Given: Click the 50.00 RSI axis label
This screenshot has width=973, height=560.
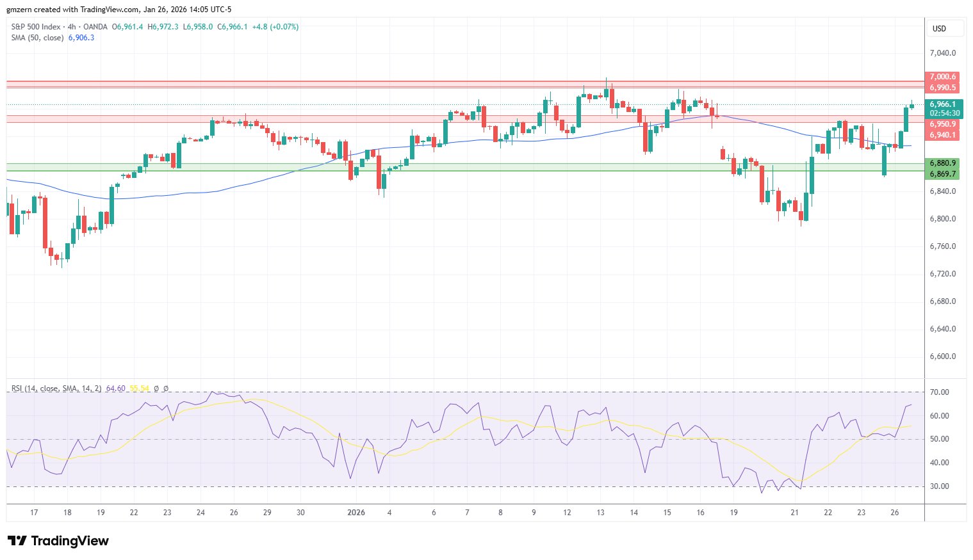Looking at the screenshot, I should click(x=940, y=439).
